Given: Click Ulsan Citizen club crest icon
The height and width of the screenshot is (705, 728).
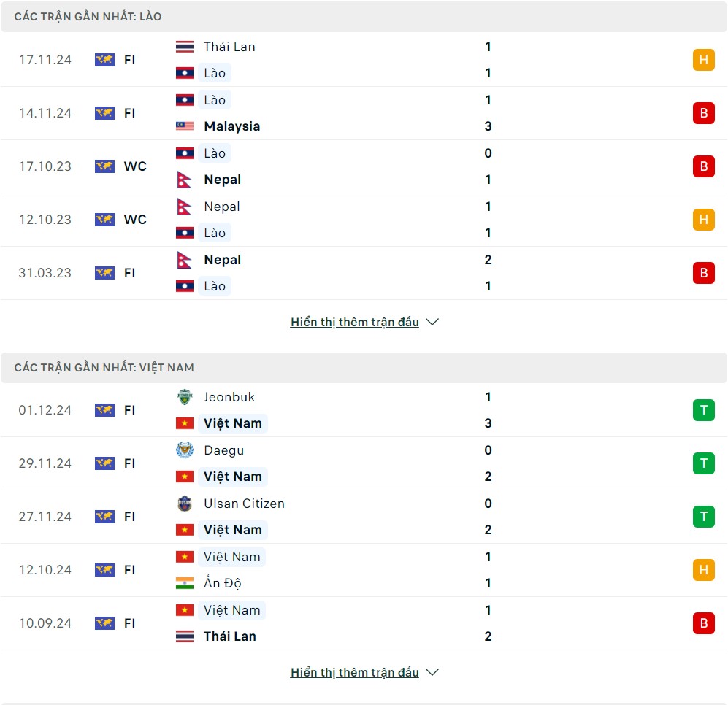Looking at the screenshot, I should pyautogui.click(x=185, y=504).
